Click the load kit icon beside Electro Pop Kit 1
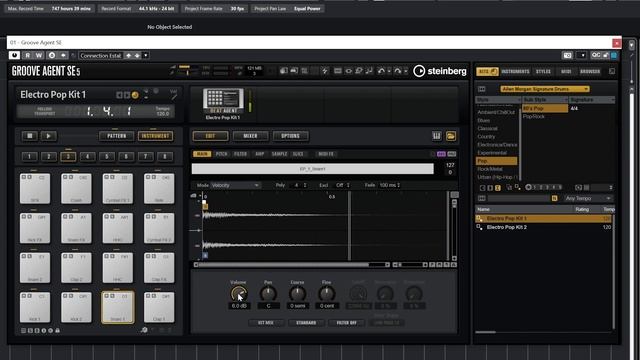640x360 pixels. (x=135, y=95)
